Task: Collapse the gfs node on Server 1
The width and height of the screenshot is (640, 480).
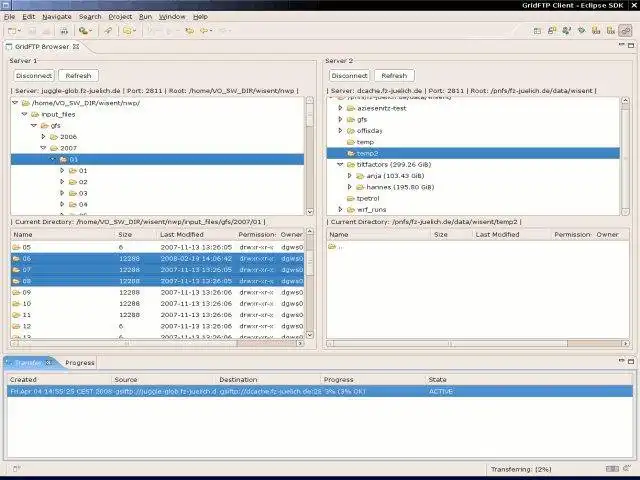Action: 34,125
